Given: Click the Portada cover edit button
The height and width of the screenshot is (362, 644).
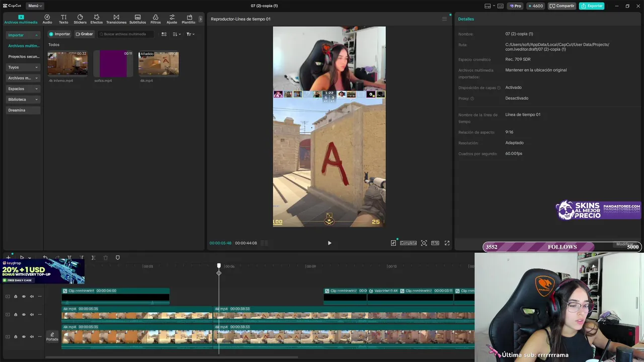Looking at the screenshot, I should [x=52, y=337].
